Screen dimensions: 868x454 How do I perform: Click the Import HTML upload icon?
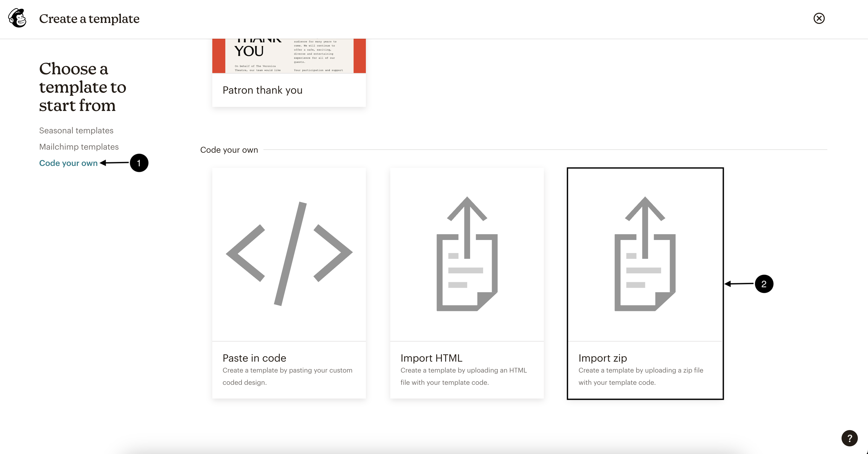(x=467, y=254)
